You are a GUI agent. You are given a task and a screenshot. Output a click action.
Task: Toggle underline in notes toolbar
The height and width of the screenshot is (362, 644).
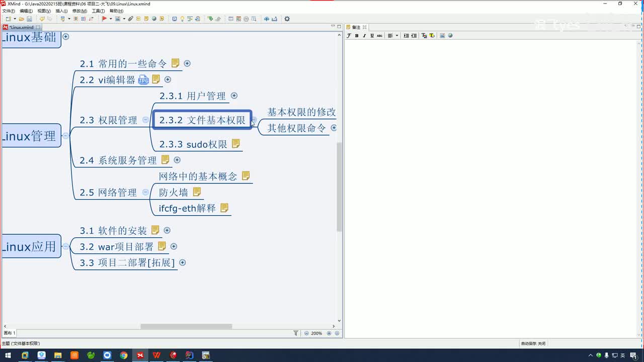372,36
